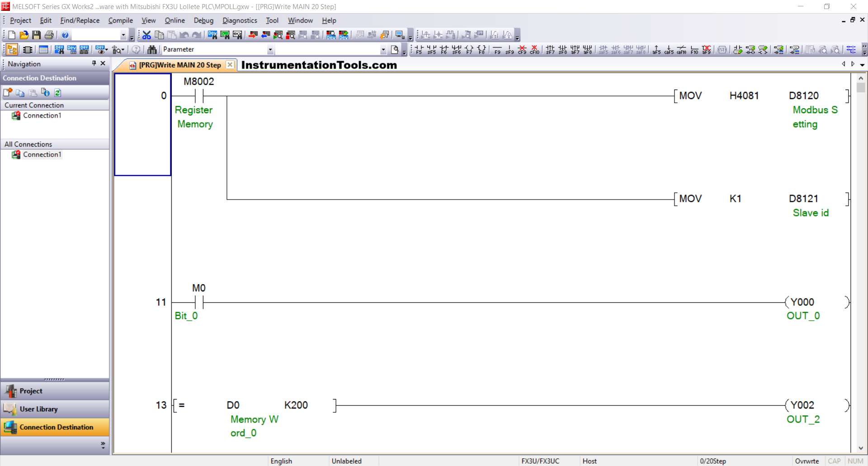This screenshot has height=466, width=868.
Task: Add new connection in navigation toolbar
Action: pos(8,93)
